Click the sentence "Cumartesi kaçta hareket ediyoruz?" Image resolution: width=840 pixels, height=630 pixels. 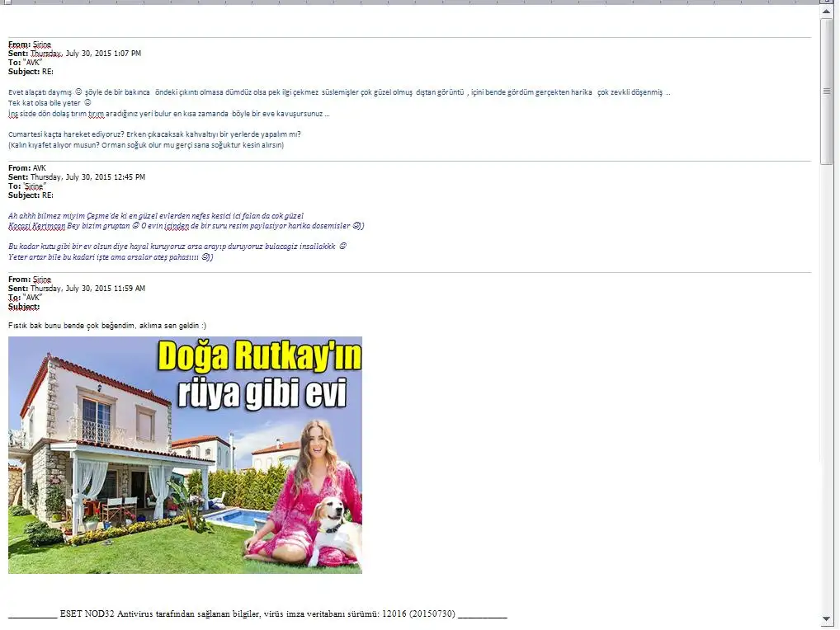67,134
